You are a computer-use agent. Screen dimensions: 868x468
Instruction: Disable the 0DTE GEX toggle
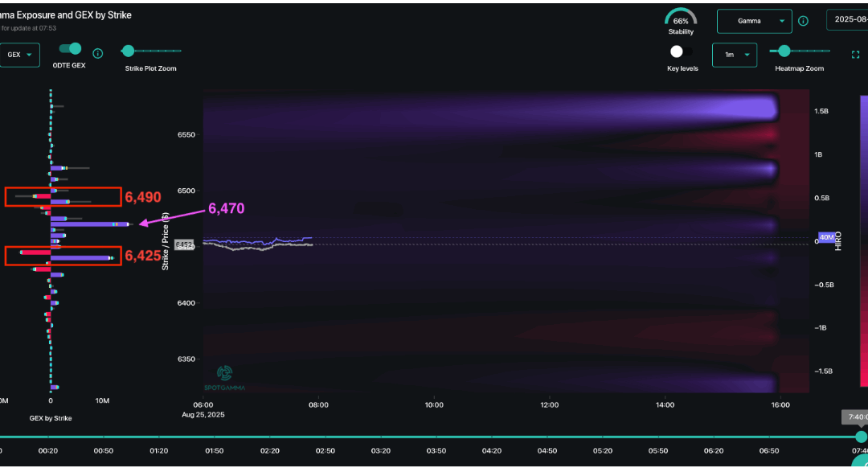pyautogui.click(x=68, y=48)
